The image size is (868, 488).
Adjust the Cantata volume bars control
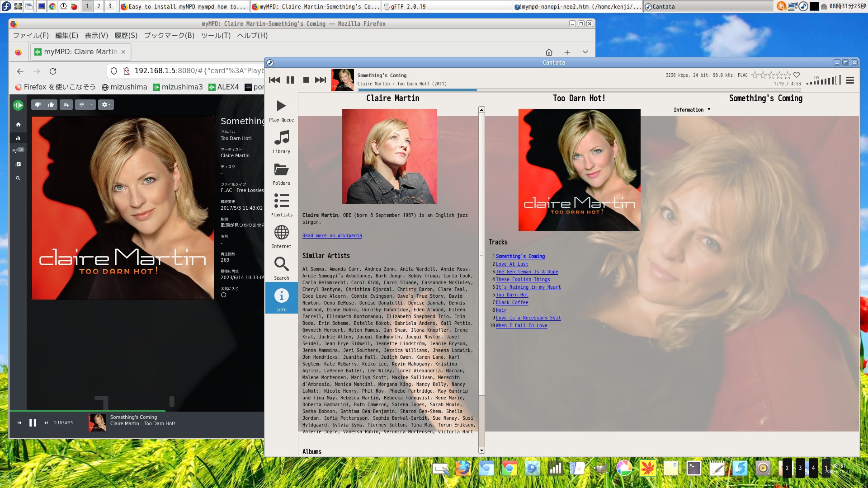[824, 80]
